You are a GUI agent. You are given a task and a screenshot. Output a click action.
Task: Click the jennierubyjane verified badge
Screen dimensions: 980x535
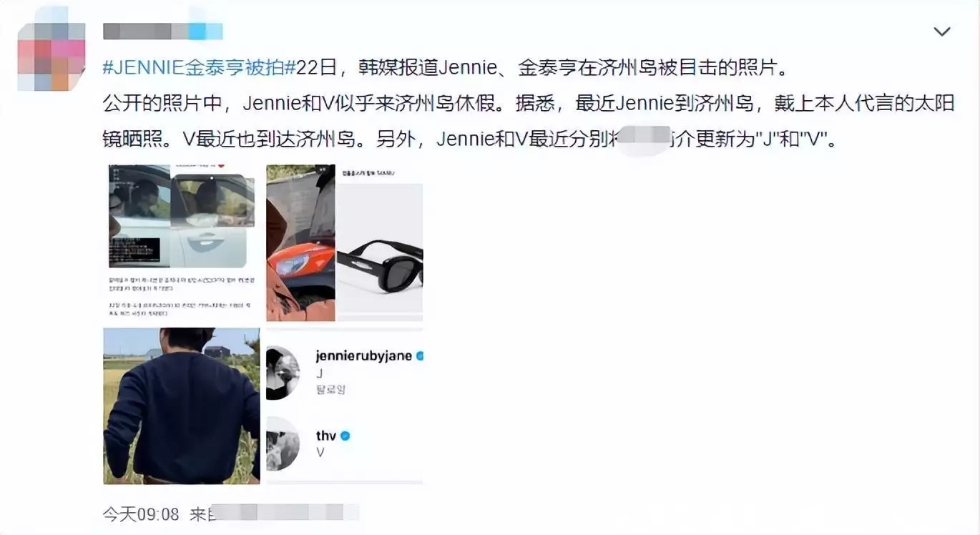pos(420,355)
